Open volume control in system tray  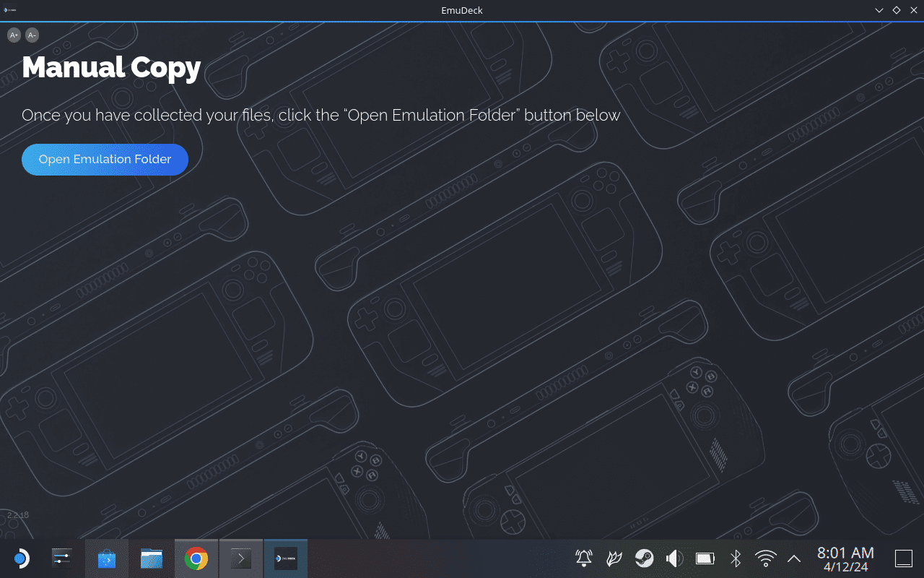pyautogui.click(x=674, y=558)
